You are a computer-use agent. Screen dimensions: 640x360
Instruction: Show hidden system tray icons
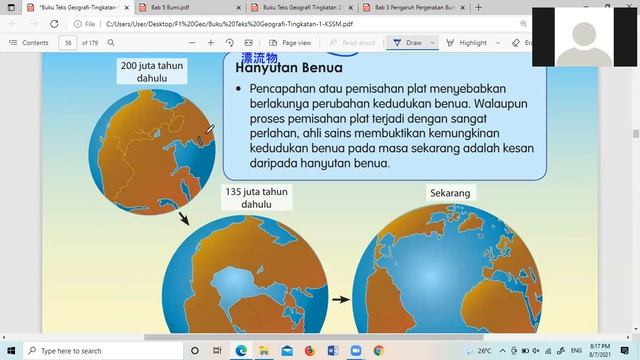pyautogui.click(x=502, y=351)
